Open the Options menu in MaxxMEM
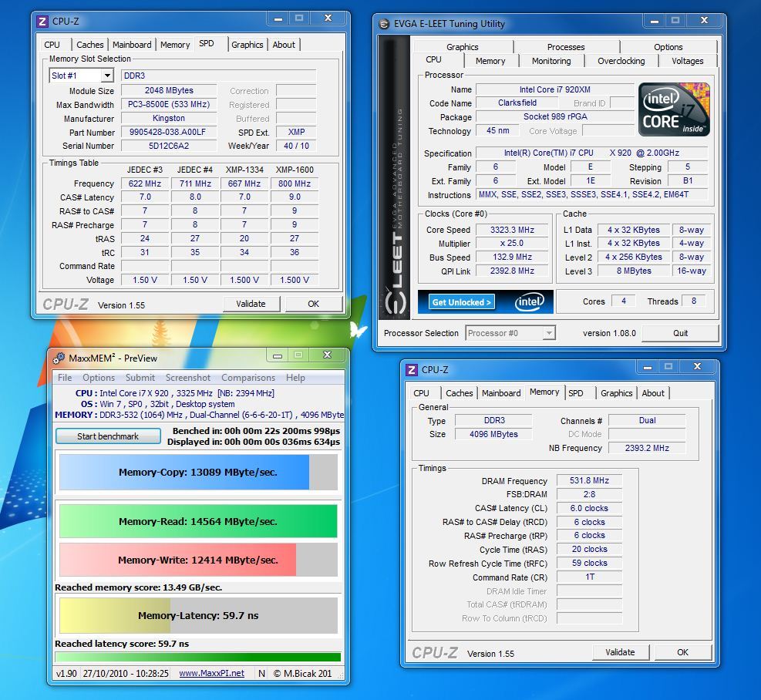Image resolution: width=761 pixels, height=700 pixels. tap(99, 378)
